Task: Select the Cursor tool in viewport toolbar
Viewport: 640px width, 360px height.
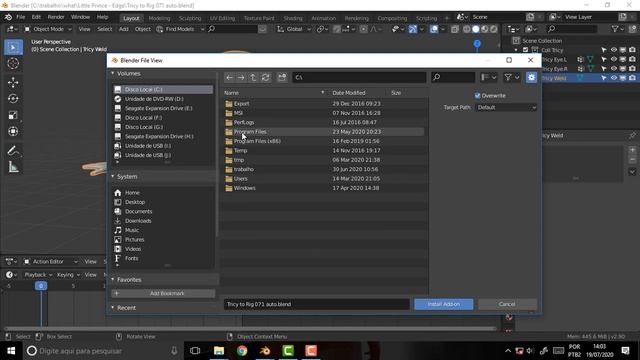Action: pos(13,64)
